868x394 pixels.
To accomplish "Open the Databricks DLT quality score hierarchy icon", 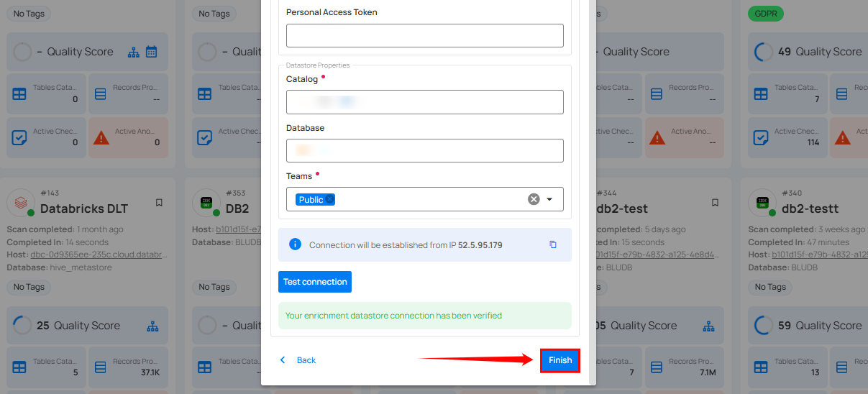I will point(152,326).
